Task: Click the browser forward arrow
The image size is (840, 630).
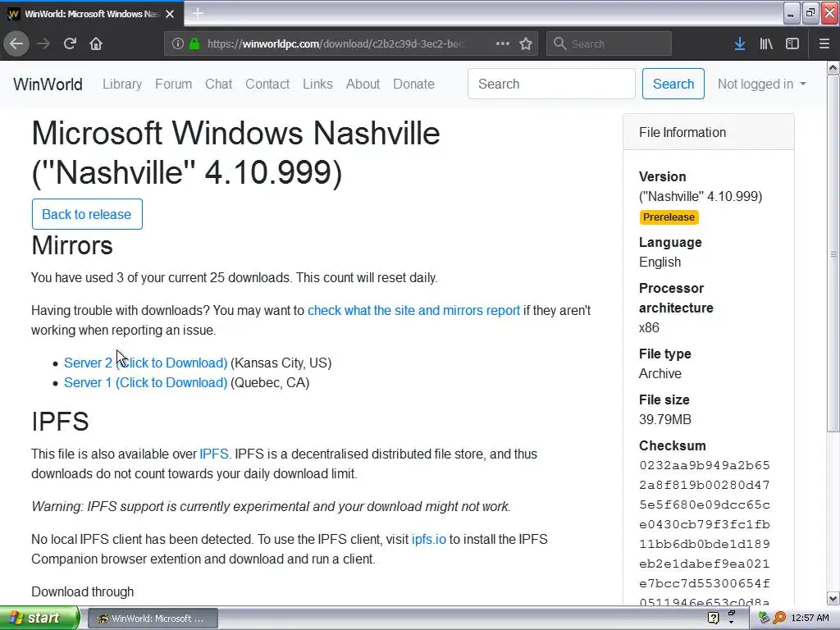Action: (x=43, y=43)
